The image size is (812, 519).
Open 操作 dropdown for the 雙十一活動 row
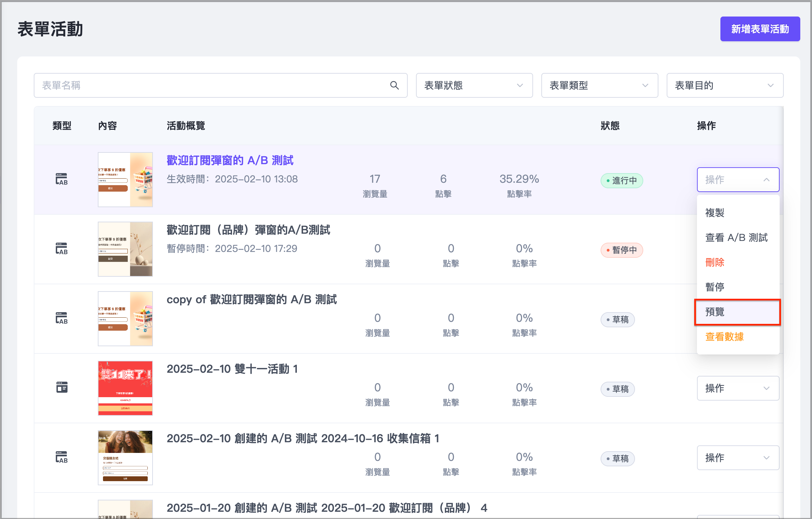pos(738,388)
